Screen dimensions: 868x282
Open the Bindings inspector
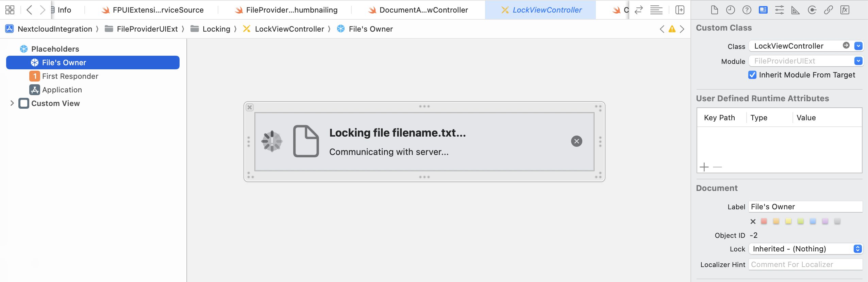pos(845,10)
